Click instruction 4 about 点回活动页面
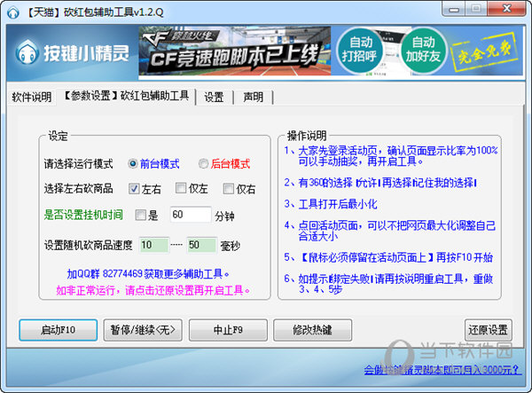 [390, 230]
